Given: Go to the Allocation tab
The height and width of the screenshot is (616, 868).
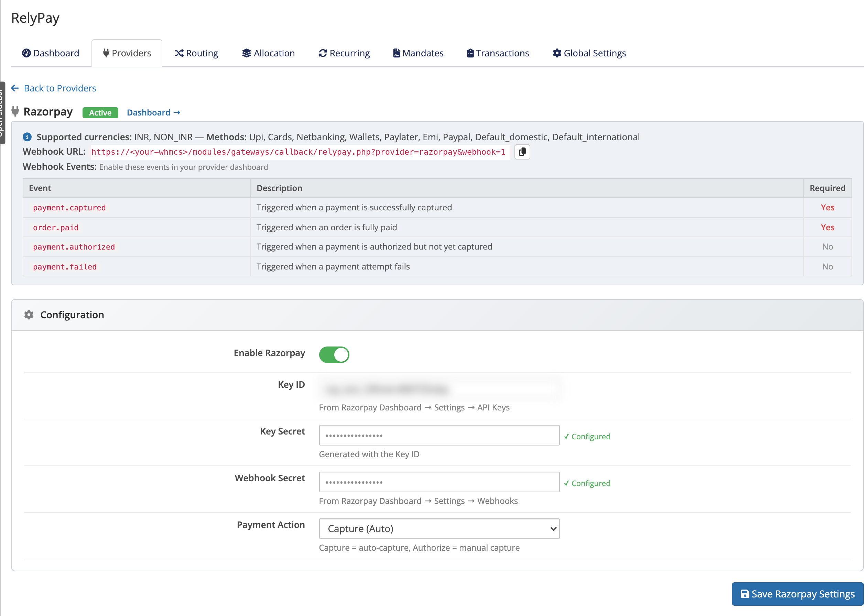Looking at the screenshot, I should (x=268, y=53).
